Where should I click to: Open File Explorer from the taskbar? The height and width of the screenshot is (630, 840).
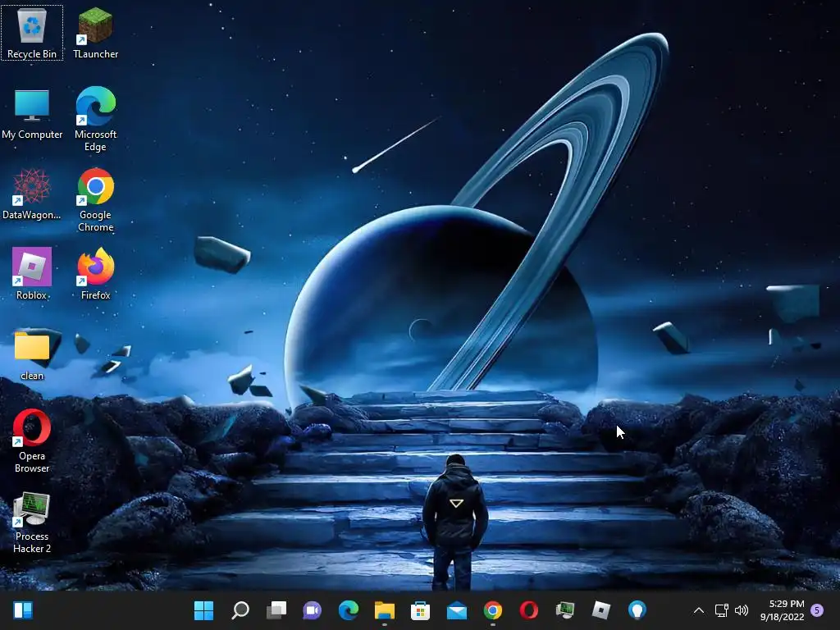click(x=384, y=609)
